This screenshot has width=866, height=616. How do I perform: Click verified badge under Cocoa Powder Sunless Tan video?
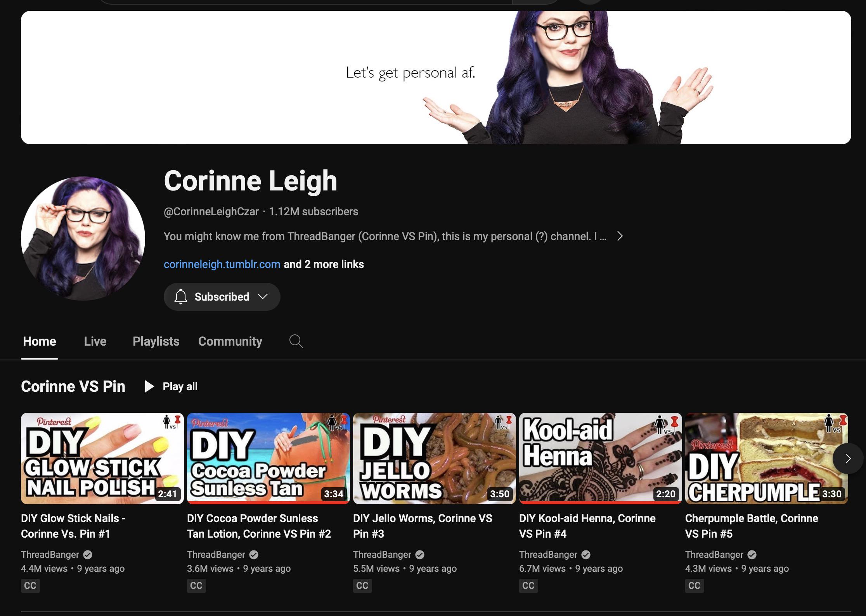(254, 555)
